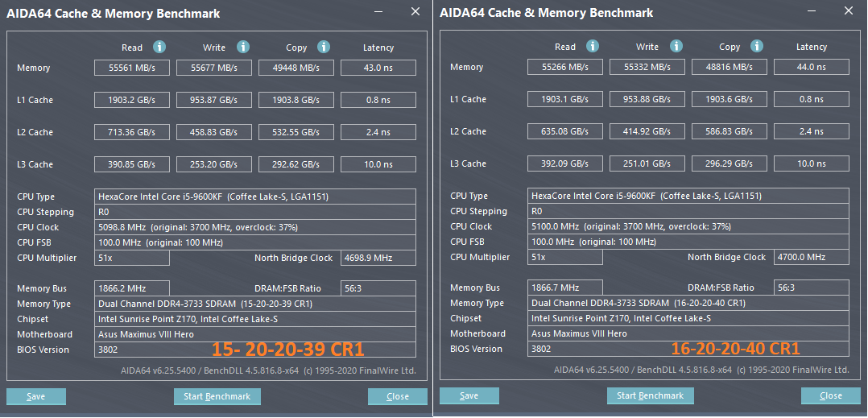
Task: Click the 5100.0 MHz CPU Clock field
Action: click(688, 226)
